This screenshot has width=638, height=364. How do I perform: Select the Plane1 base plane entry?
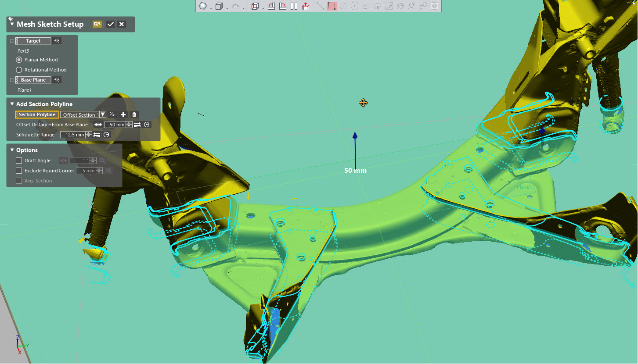25,90
